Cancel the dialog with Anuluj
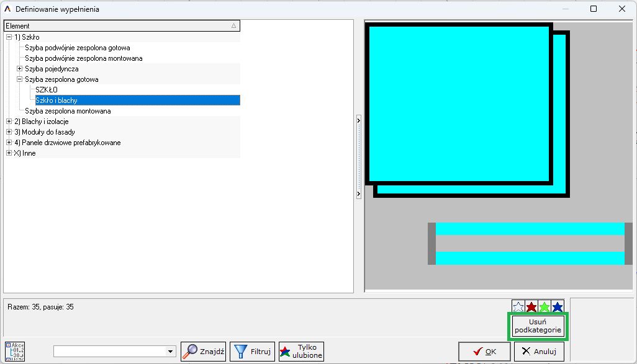 click(538, 351)
